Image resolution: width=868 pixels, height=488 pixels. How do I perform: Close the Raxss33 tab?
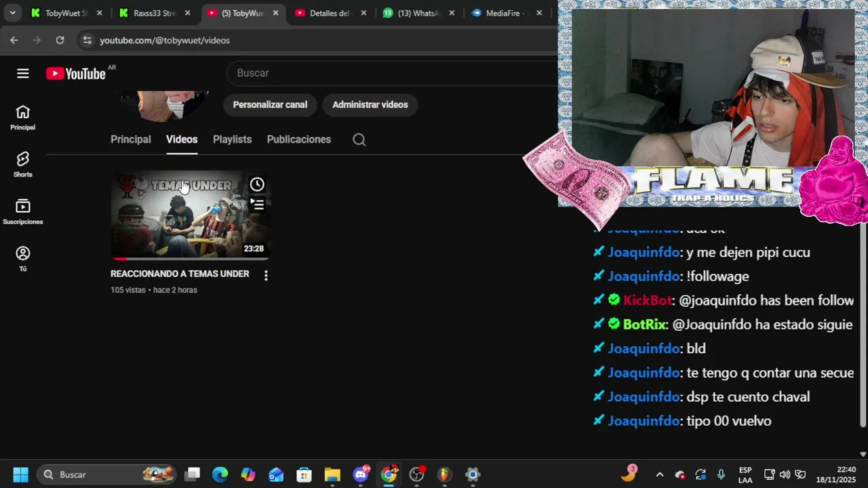187,13
